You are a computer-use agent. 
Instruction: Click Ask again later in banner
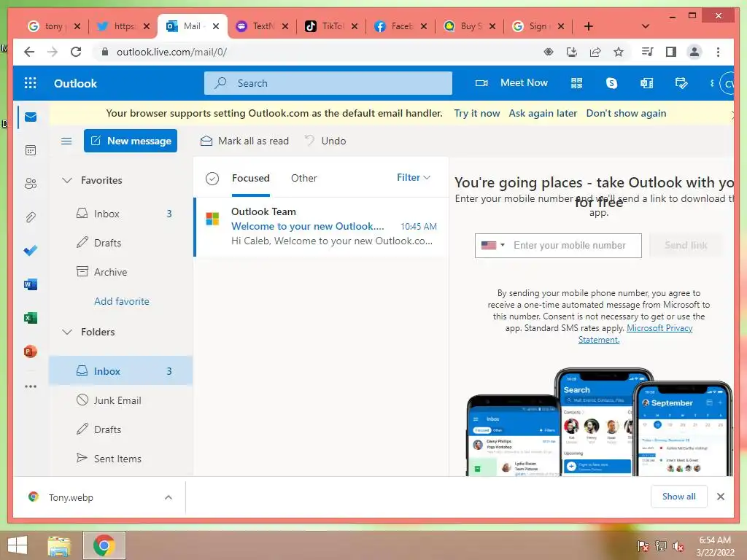543,113
